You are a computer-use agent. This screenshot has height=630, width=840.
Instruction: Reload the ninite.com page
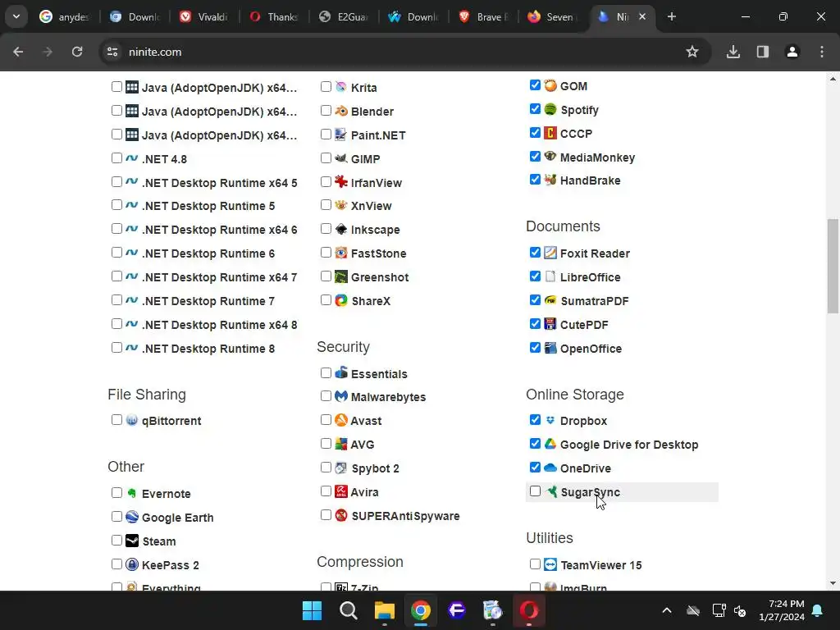click(x=77, y=52)
